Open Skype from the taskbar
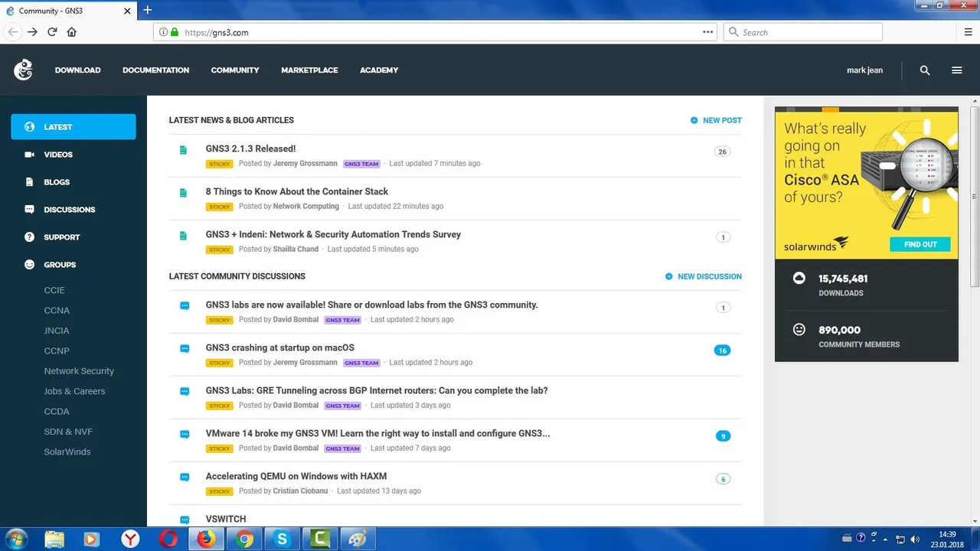Viewport: 980px width, 551px height. (x=283, y=539)
